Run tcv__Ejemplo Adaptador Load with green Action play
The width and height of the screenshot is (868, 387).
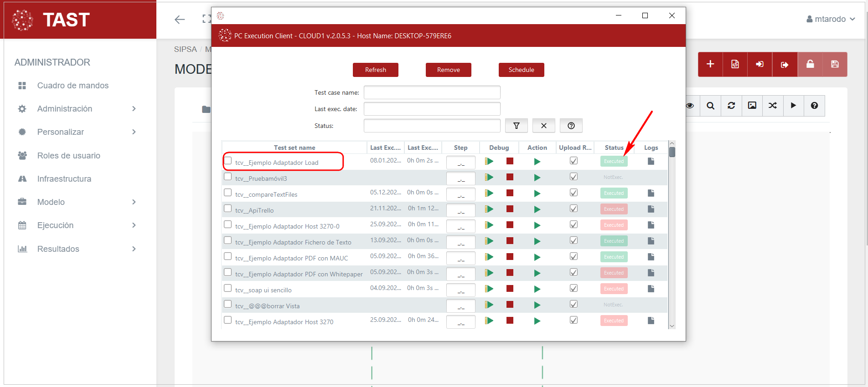coord(537,162)
